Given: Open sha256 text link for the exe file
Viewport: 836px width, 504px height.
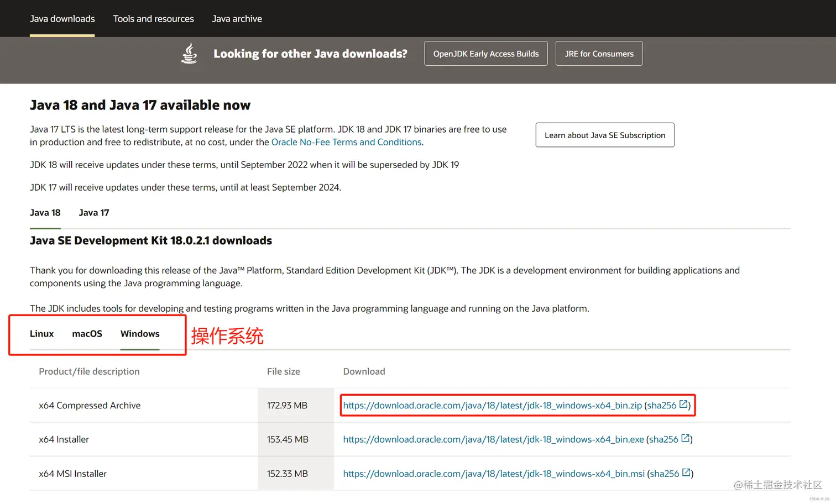Looking at the screenshot, I should [x=663, y=439].
